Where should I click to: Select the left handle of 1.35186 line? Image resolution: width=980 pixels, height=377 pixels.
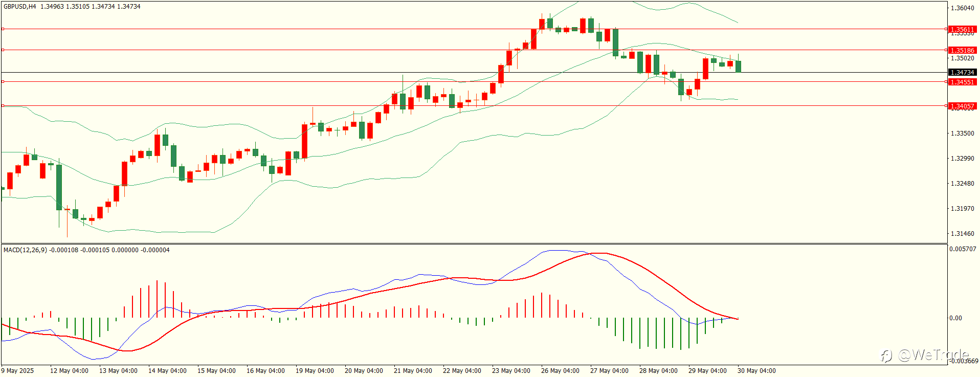[3, 50]
